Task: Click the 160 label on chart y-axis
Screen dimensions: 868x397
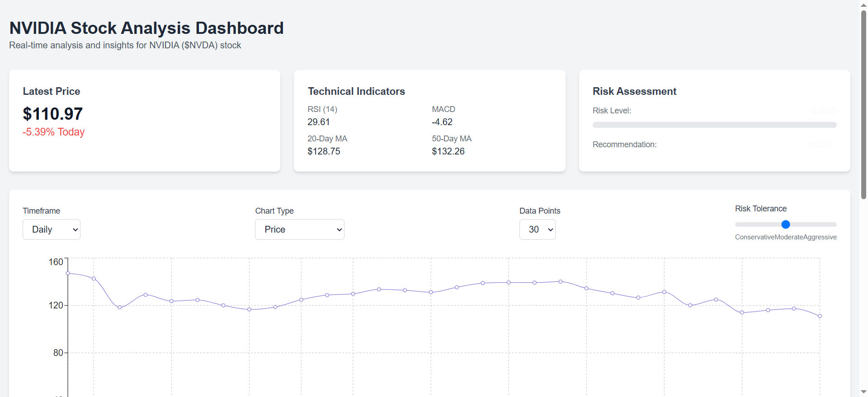Action: pos(56,262)
